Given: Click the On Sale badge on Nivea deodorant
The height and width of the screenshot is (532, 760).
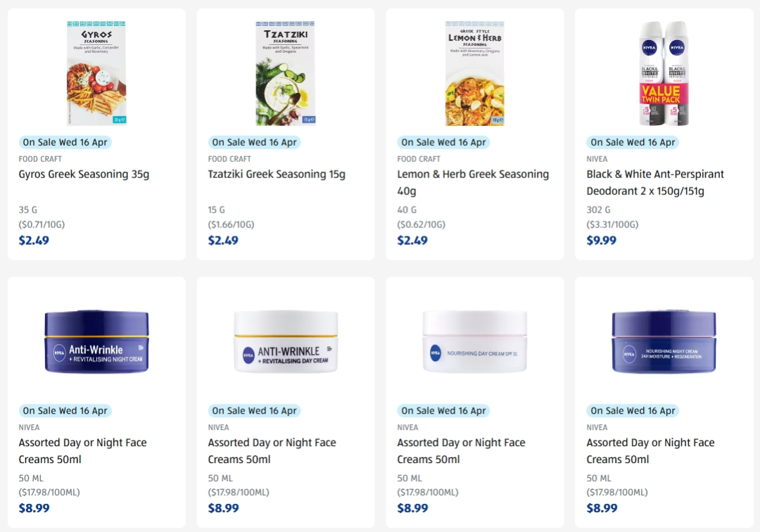Looking at the screenshot, I should coord(633,142).
